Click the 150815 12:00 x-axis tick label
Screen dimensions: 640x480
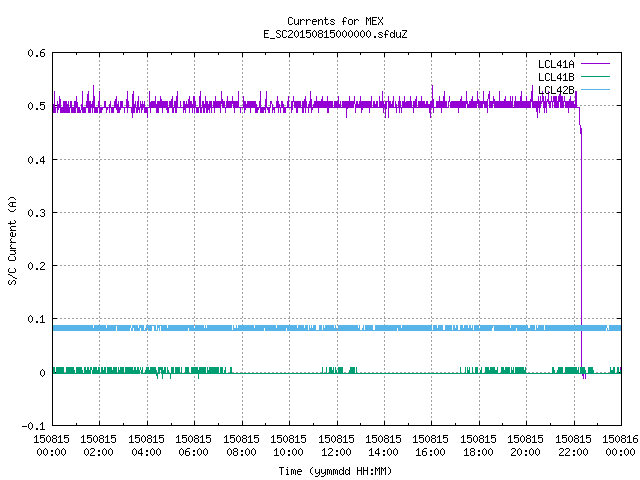click(x=336, y=445)
